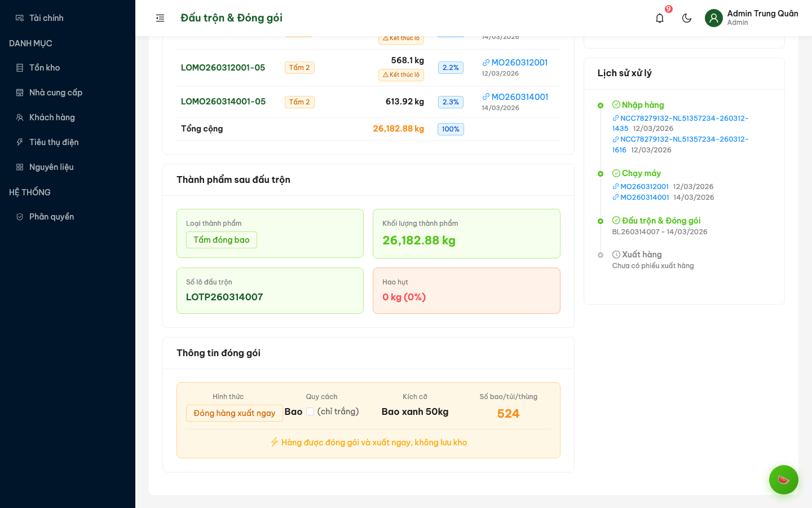Open Khách hàng menu item
Image resolution: width=812 pixels, height=508 pixels.
52,117
